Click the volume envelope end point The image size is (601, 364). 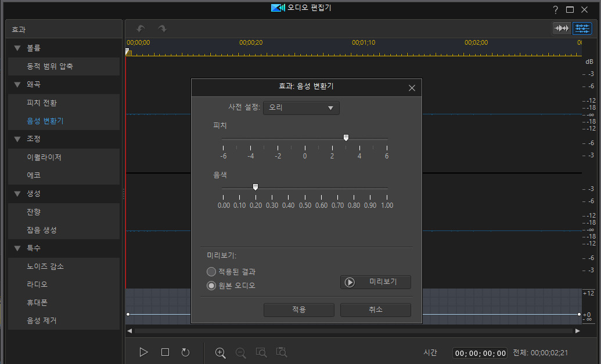click(579, 314)
